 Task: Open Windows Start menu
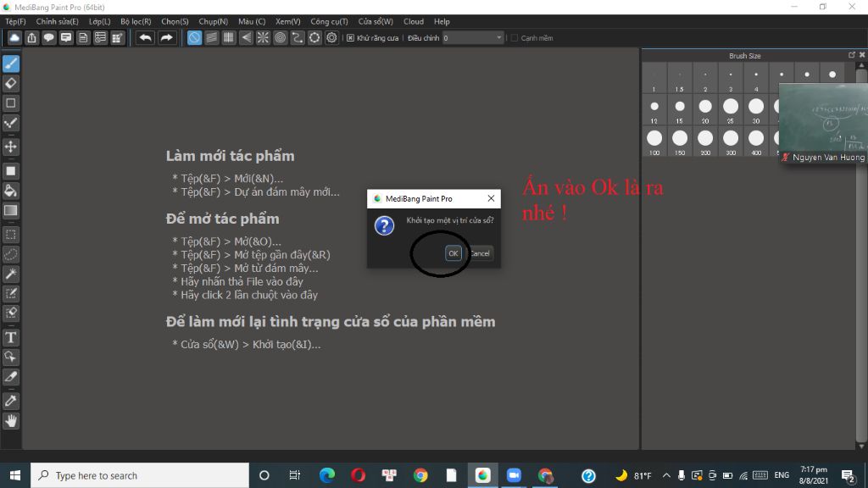click(x=15, y=475)
